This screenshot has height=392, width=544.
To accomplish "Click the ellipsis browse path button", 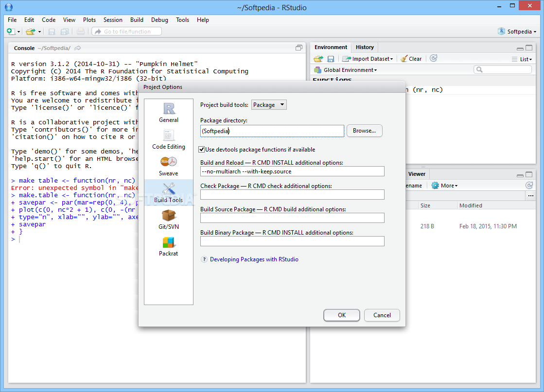I will click(x=531, y=196).
